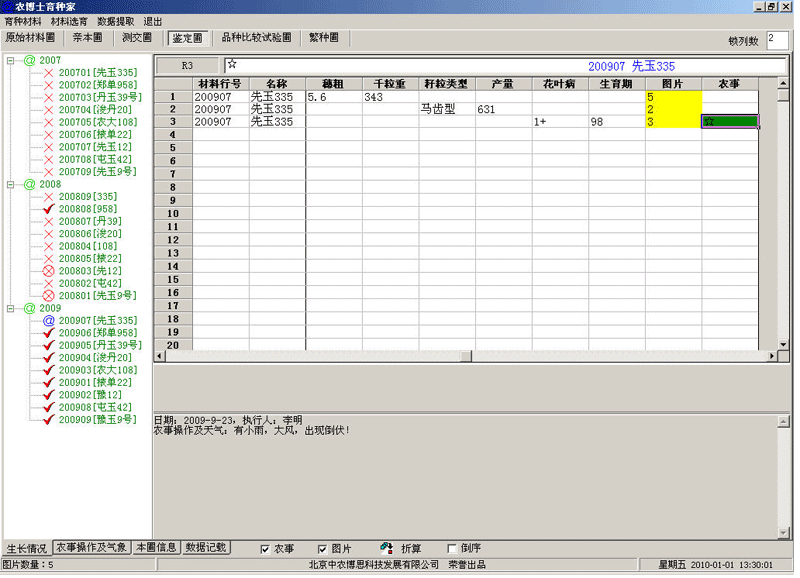Click the grid horizontal scrollbar thumb
This screenshot has height=578, width=800.
[465, 356]
